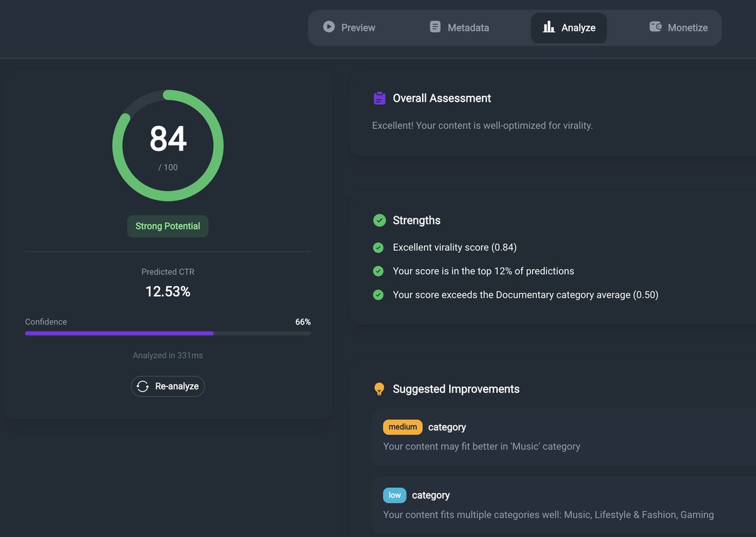
Task: Click the Strong Potential badge
Action: point(168,226)
